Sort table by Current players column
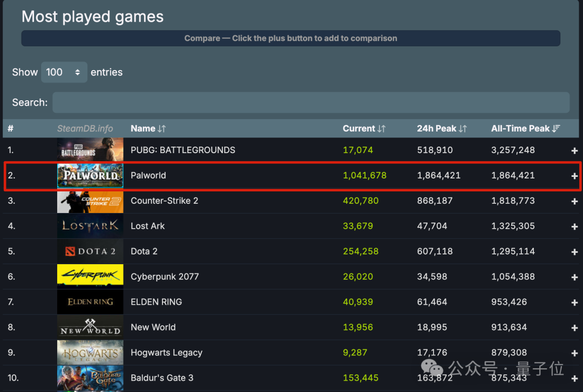 tap(364, 128)
